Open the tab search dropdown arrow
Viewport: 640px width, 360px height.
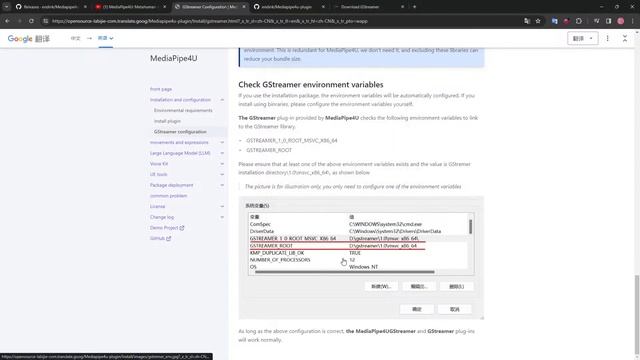(6, 7)
